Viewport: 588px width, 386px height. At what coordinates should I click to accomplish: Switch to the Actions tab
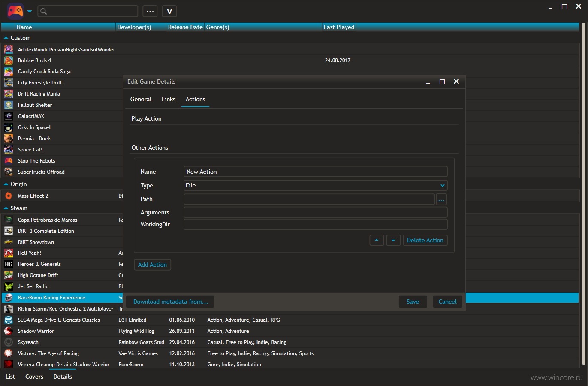[x=195, y=99]
